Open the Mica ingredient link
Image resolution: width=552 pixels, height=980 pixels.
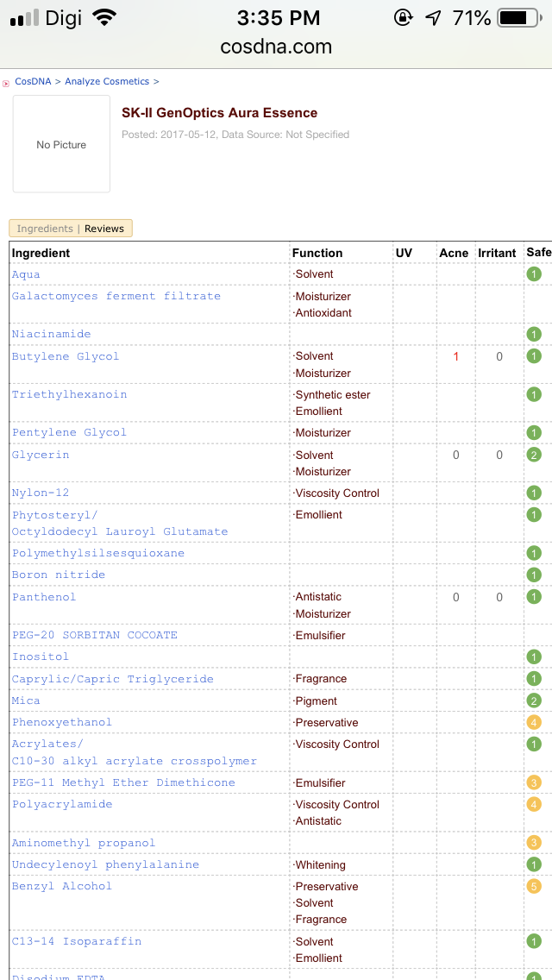pos(26,700)
